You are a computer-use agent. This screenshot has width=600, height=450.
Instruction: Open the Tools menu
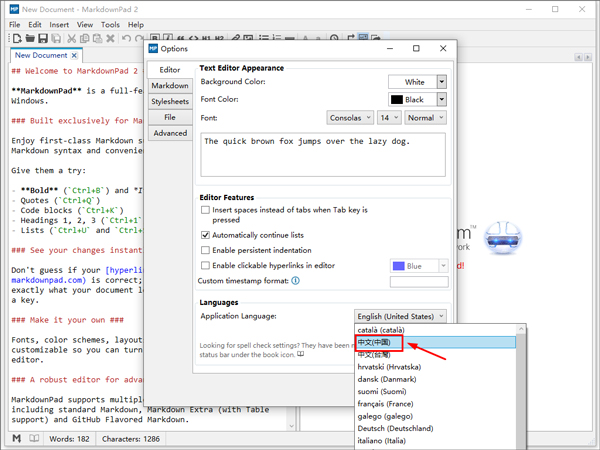pyautogui.click(x=110, y=24)
